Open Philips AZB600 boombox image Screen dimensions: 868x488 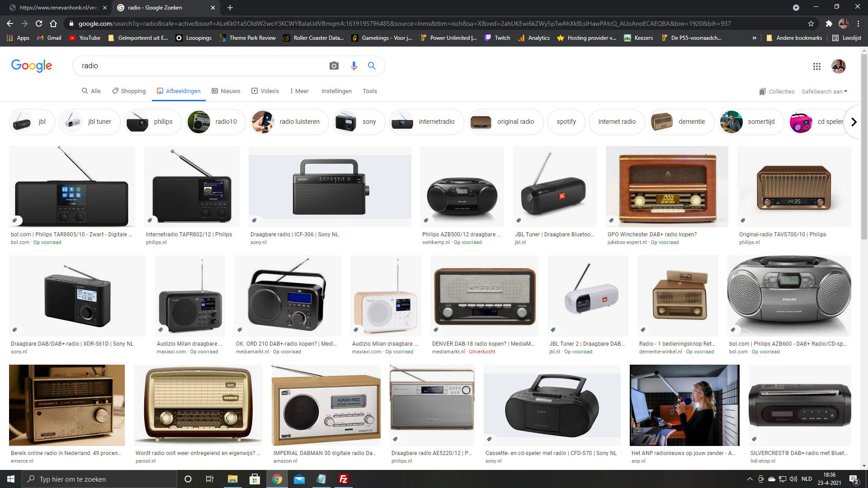pyautogui.click(x=789, y=296)
